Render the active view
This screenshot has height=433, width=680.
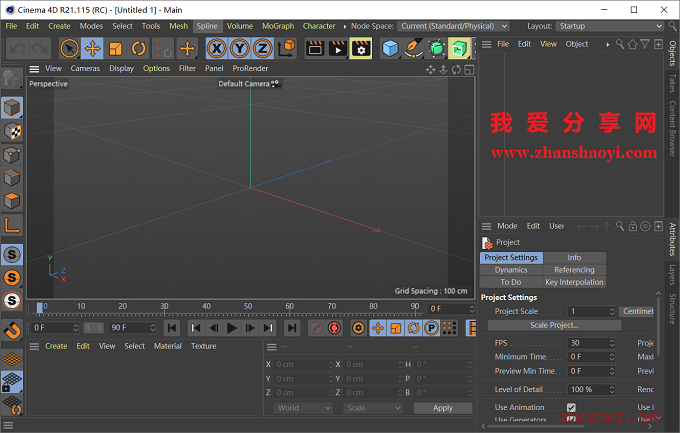tap(315, 48)
